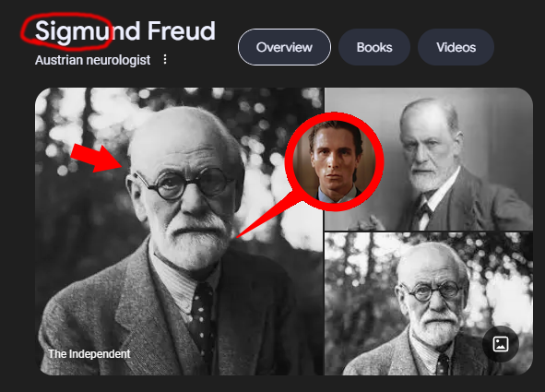Click the red scribble circling Sigmu
Viewport: 545px width, 392px height.
point(66,30)
